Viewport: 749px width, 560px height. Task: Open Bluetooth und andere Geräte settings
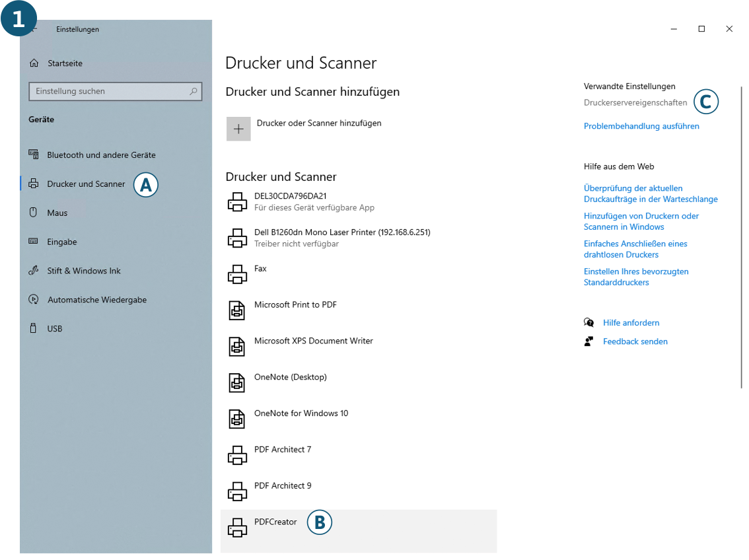[101, 155]
